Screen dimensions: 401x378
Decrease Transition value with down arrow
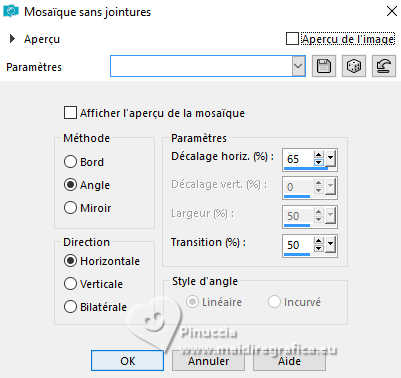click(319, 248)
